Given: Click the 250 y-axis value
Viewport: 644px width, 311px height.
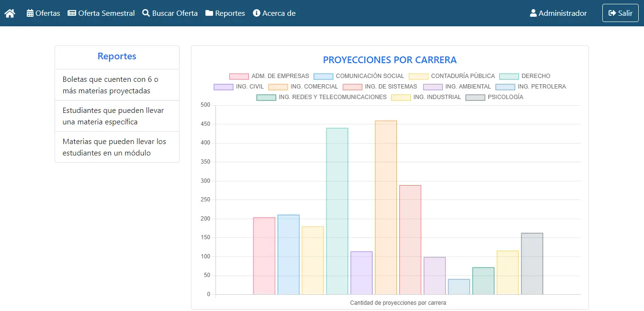Looking at the screenshot, I should 205,200.
